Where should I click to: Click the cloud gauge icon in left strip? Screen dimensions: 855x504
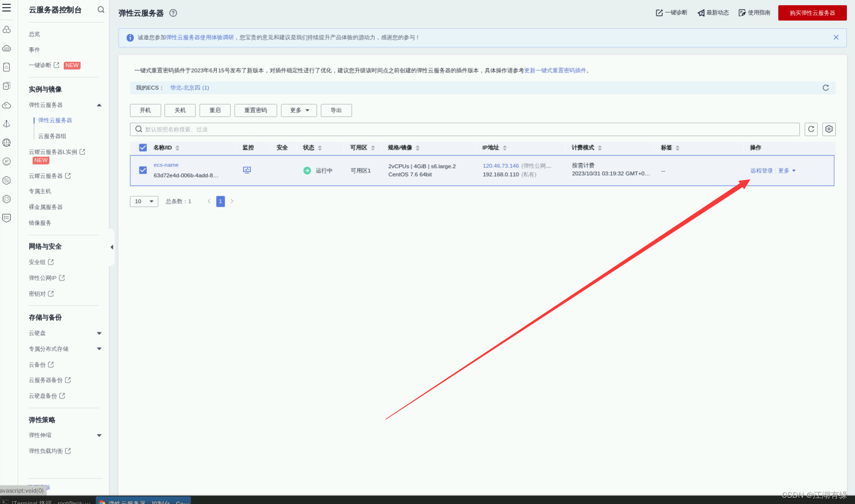(7, 105)
